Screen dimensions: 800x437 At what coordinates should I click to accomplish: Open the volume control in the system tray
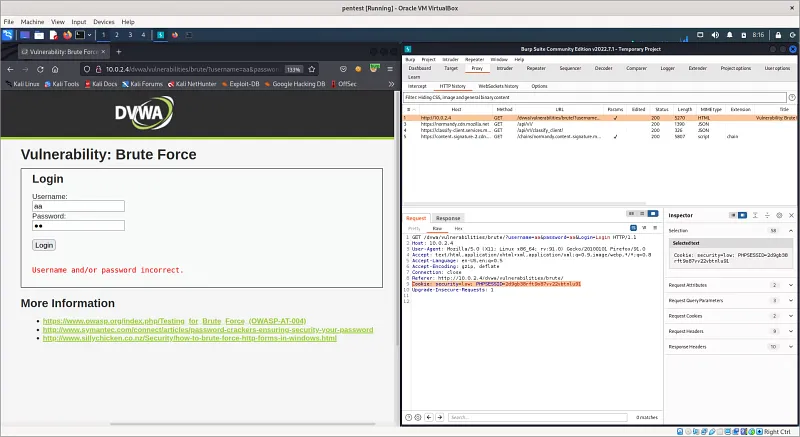tap(715, 35)
